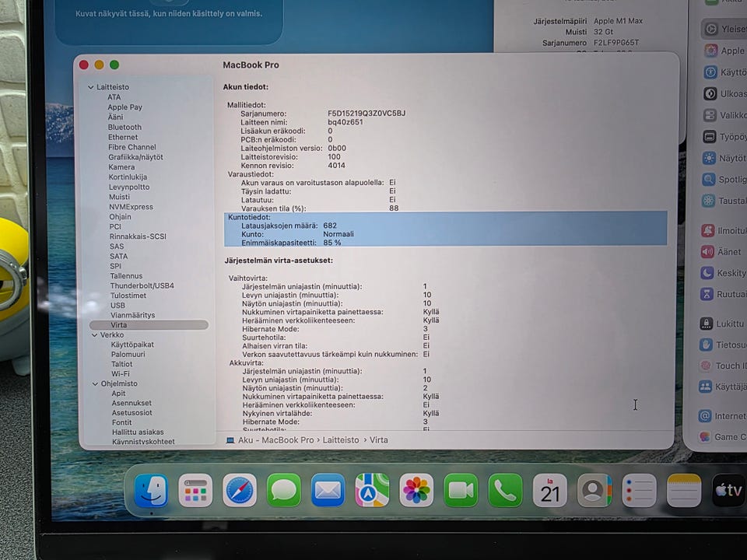Click Sarjanumero F2LF9PG65T in background window
747x560 pixels.
(616, 42)
